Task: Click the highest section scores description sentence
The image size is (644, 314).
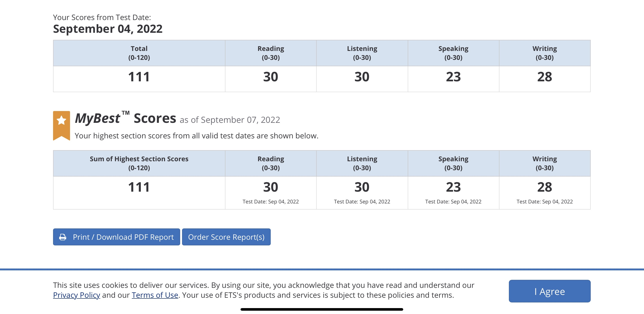Action: point(196,136)
